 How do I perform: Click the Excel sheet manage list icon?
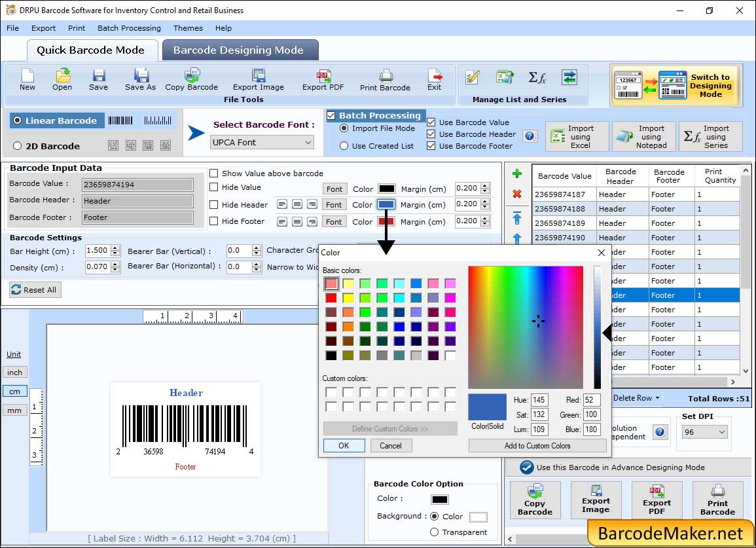pyautogui.click(x=505, y=77)
